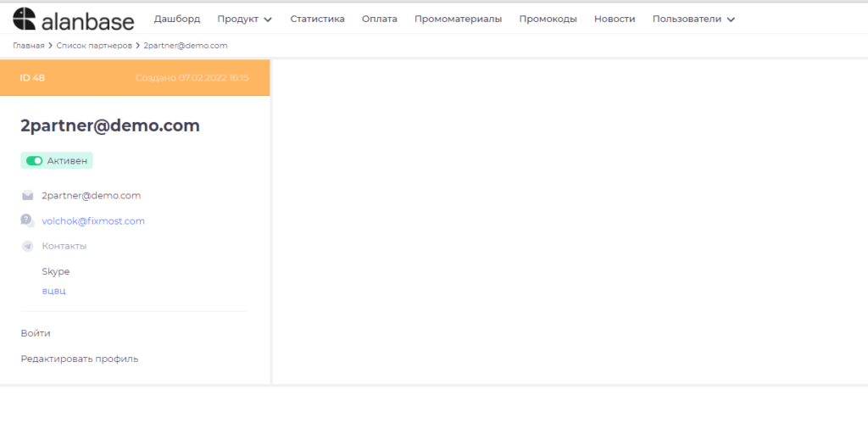
Task: Click the email text next to envelope
Action: pyautogui.click(x=92, y=196)
